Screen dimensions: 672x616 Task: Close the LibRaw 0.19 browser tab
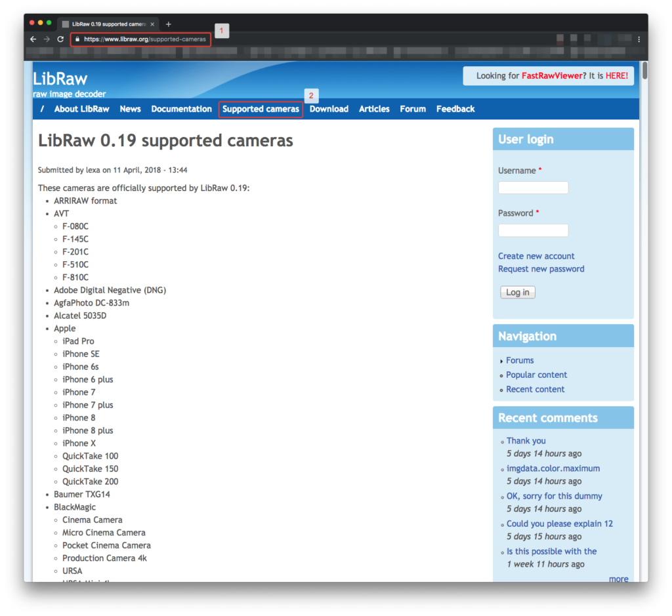pos(152,24)
